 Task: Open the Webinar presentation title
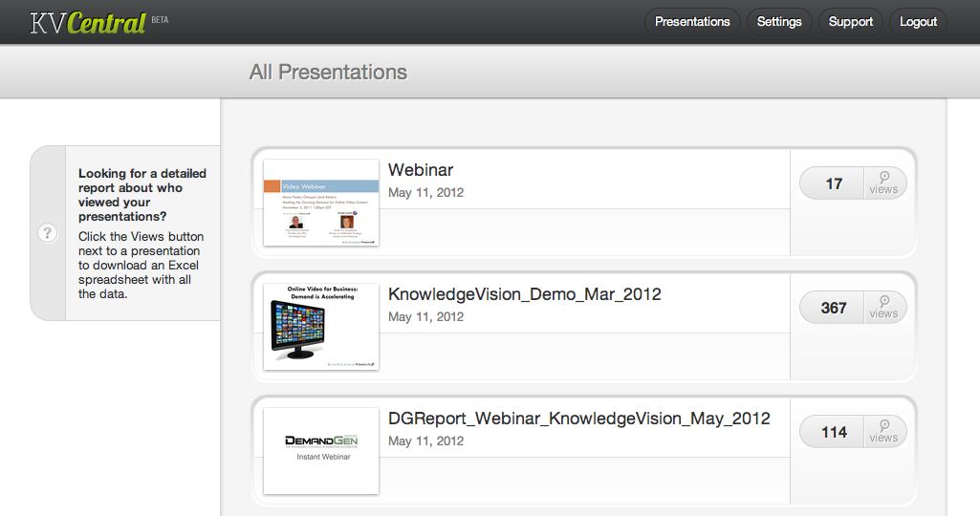click(421, 170)
